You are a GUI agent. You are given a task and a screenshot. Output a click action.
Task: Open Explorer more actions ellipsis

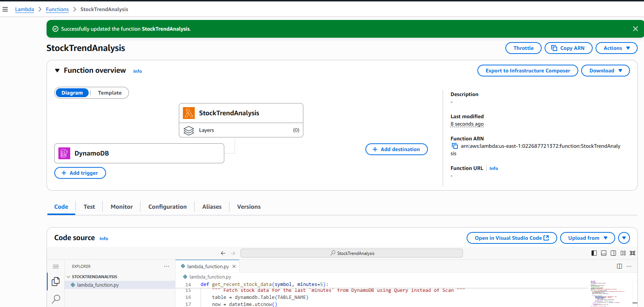coord(167,266)
